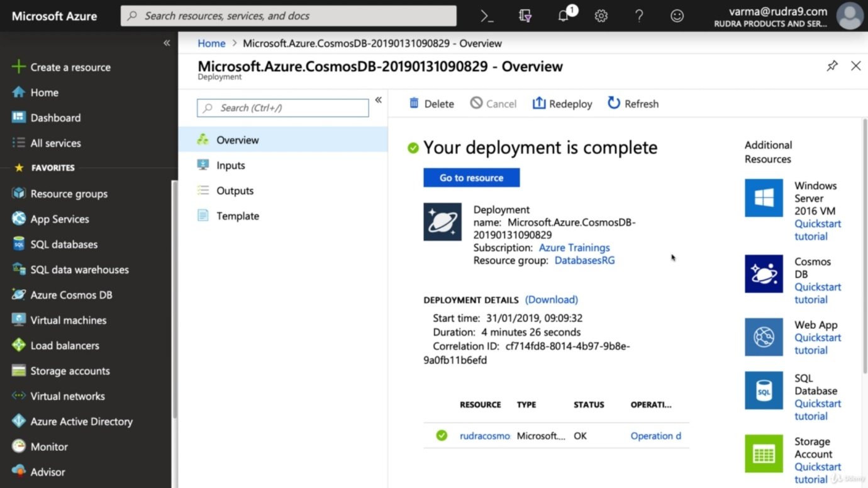Click the App Services globe icon
Viewport: 868px width, 488px height.
click(19, 219)
